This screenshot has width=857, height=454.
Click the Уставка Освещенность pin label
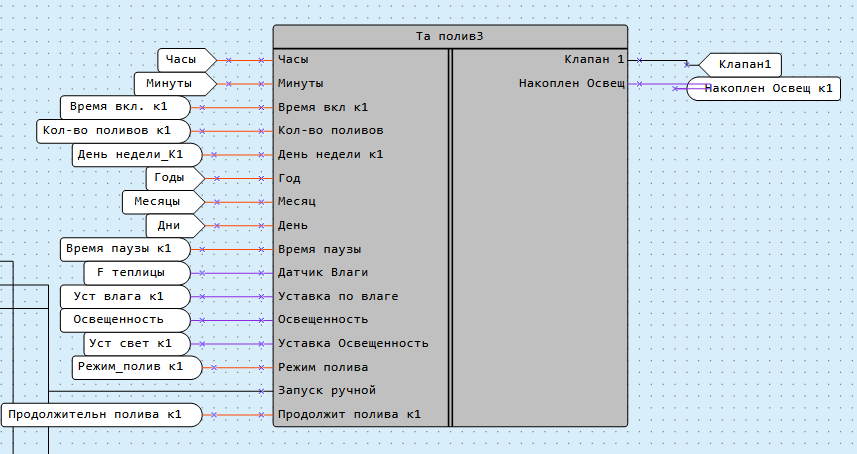pos(353,344)
